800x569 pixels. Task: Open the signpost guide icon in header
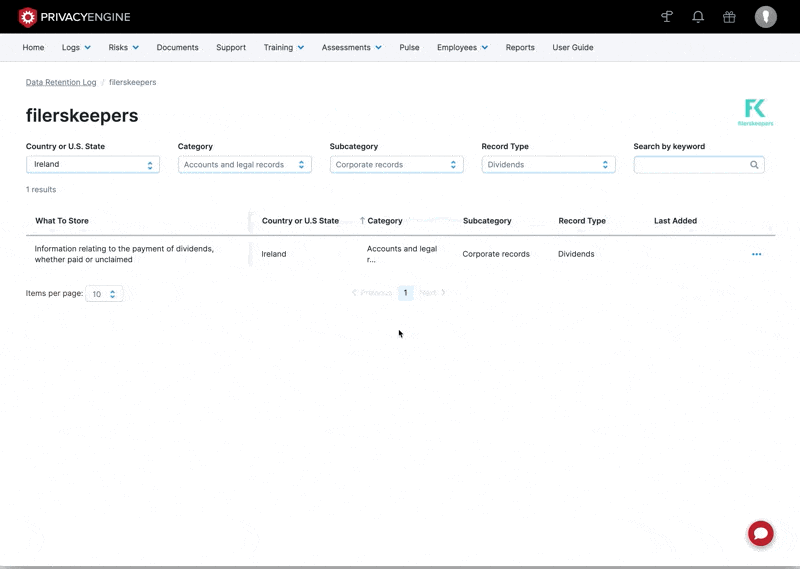pyautogui.click(x=667, y=17)
